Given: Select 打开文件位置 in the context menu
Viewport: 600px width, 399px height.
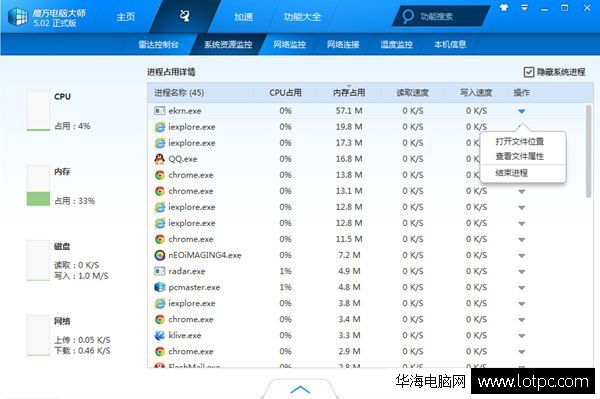Looking at the screenshot, I should point(520,142).
